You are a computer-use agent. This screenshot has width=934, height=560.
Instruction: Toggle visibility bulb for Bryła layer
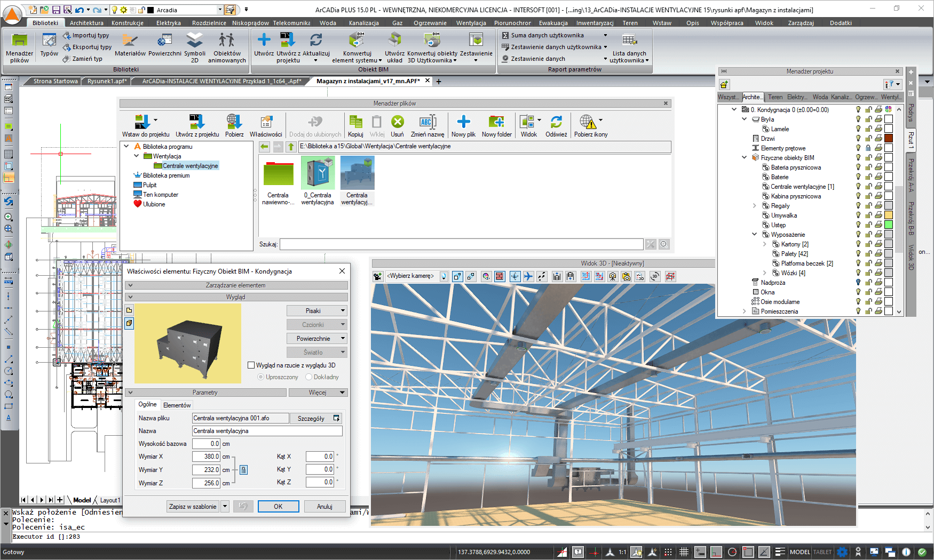(858, 119)
